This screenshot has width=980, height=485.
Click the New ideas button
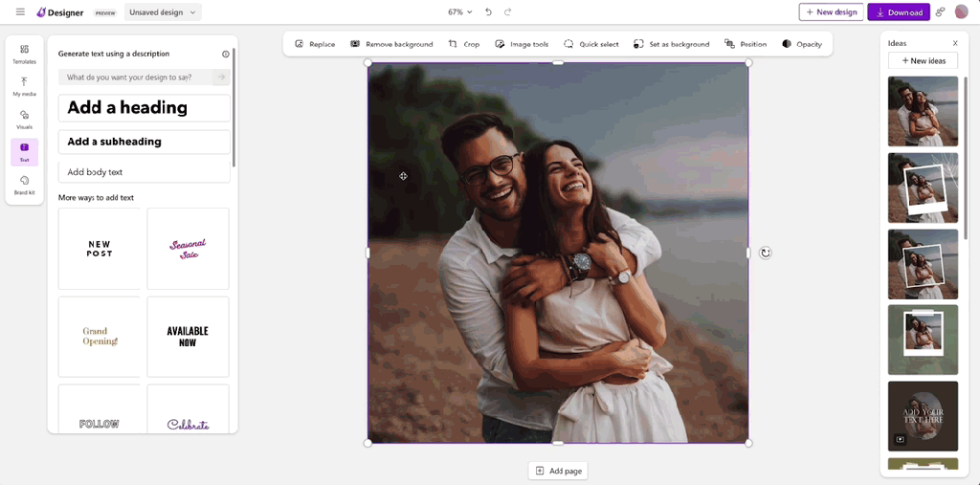click(923, 61)
